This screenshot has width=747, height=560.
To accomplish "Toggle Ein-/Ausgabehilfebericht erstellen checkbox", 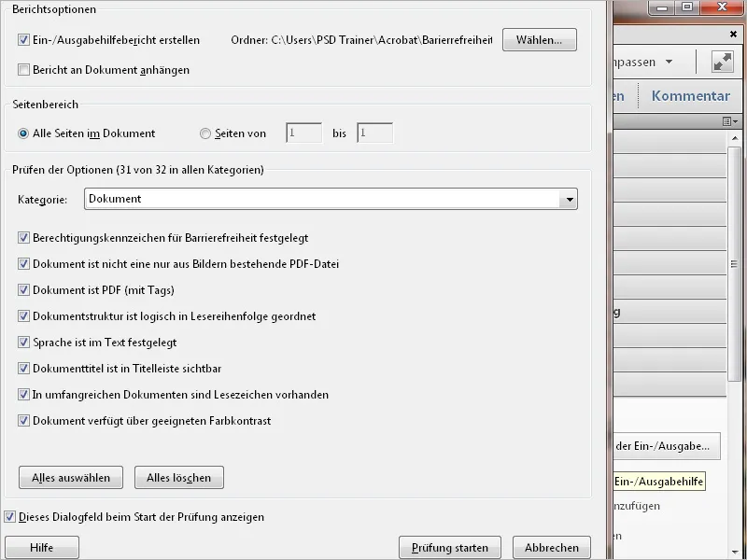I will coord(23,40).
